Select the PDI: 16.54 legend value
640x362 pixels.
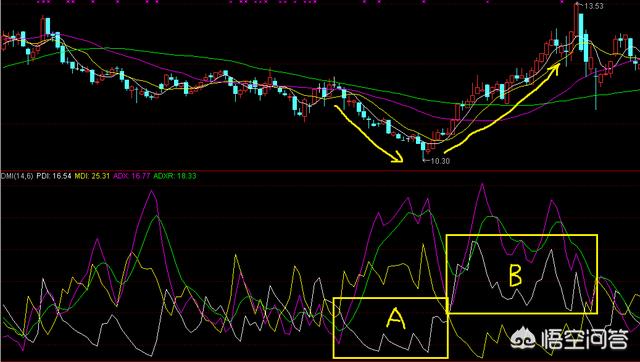[54, 176]
